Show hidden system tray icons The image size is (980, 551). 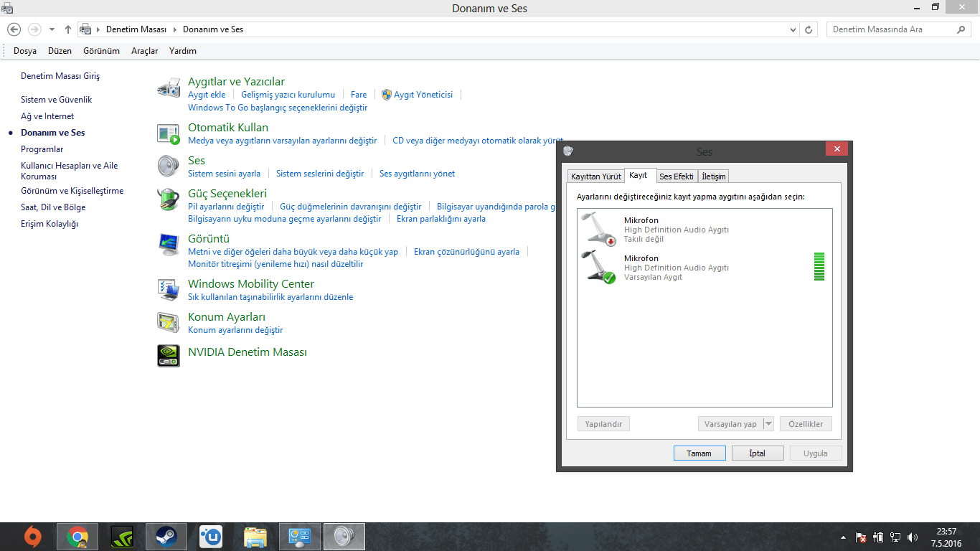844,537
